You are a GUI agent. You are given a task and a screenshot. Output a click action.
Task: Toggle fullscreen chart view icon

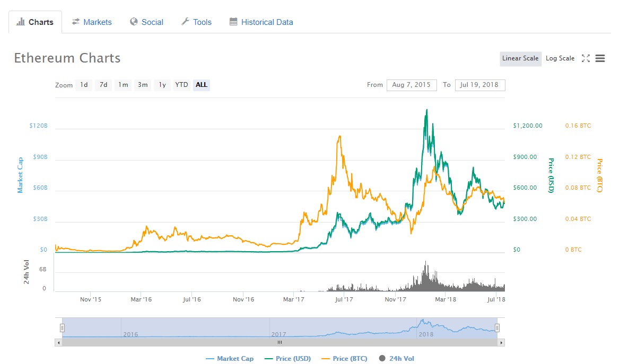point(586,58)
